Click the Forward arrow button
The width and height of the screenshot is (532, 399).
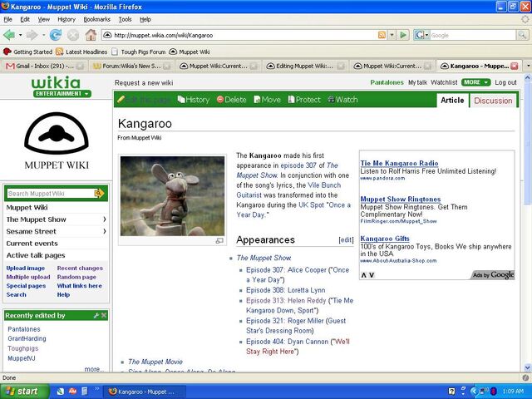pos(32,35)
